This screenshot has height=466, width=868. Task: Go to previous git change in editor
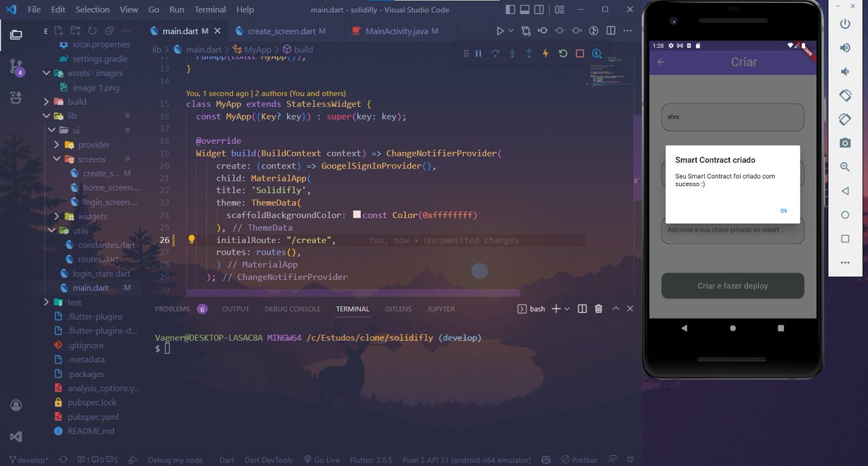pyautogui.click(x=542, y=31)
